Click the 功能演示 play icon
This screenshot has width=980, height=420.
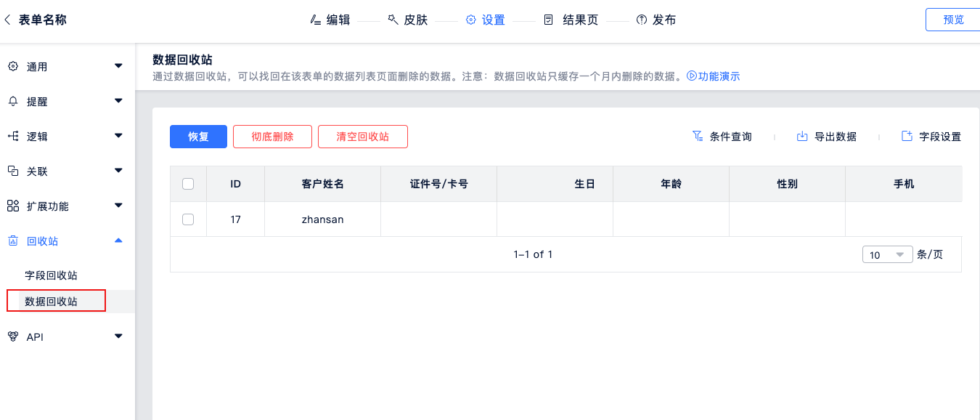point(692,76)
